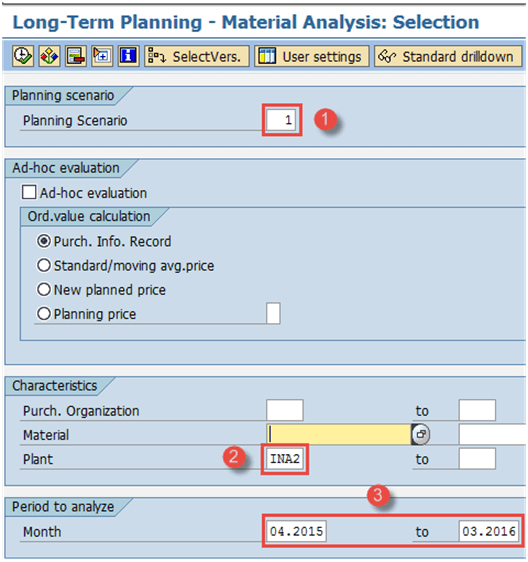Open User settings

pos(311,56)
